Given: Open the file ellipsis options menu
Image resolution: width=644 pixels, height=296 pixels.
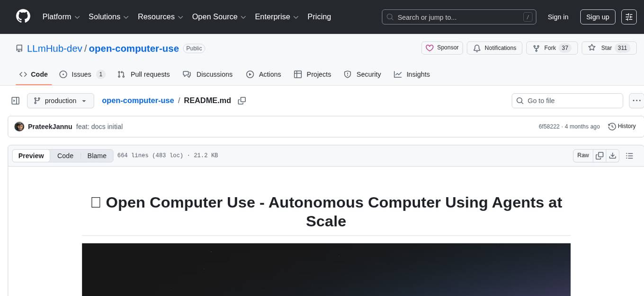Looking at the screenshot, I should pos(636,100).
